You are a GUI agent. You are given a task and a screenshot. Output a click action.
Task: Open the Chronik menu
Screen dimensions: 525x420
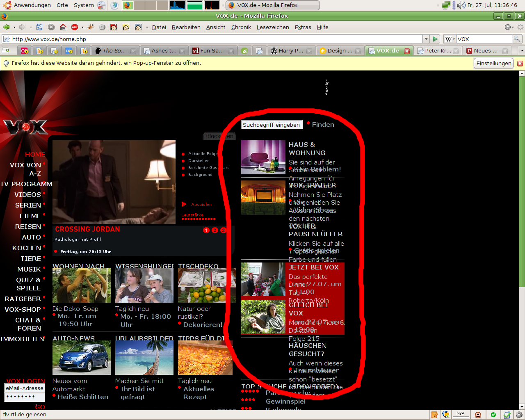(241, 27)
